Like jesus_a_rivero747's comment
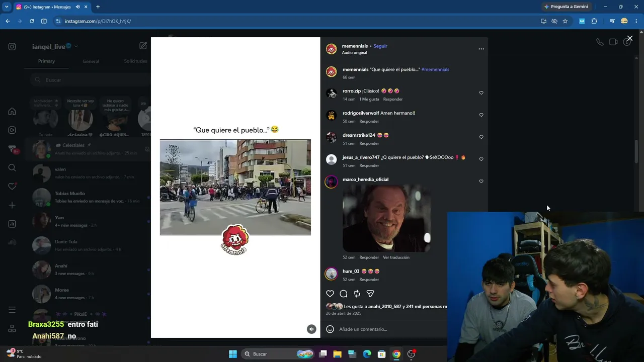Screen dimensions: 644x362 click(x=481, y=159)
